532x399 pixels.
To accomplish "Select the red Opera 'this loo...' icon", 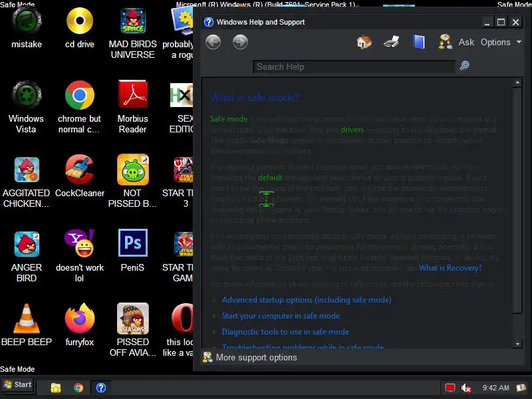I will (182, 319).
